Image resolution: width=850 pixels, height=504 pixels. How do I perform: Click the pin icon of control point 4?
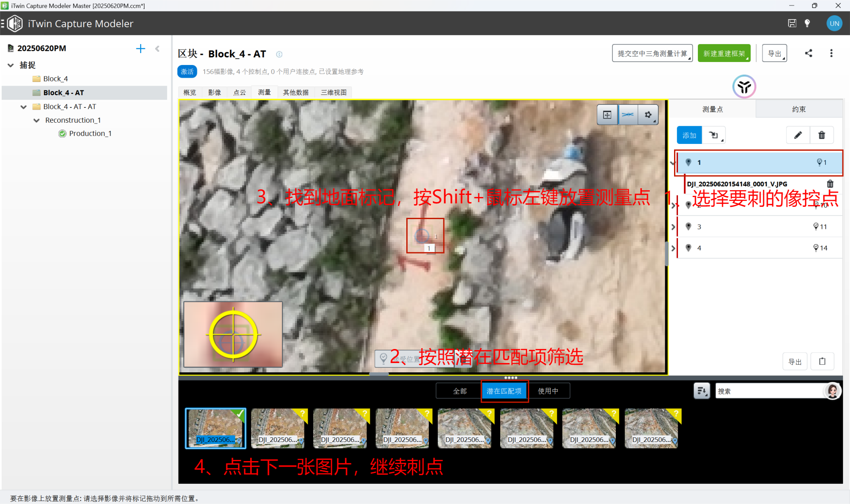(x=688, y=248)
